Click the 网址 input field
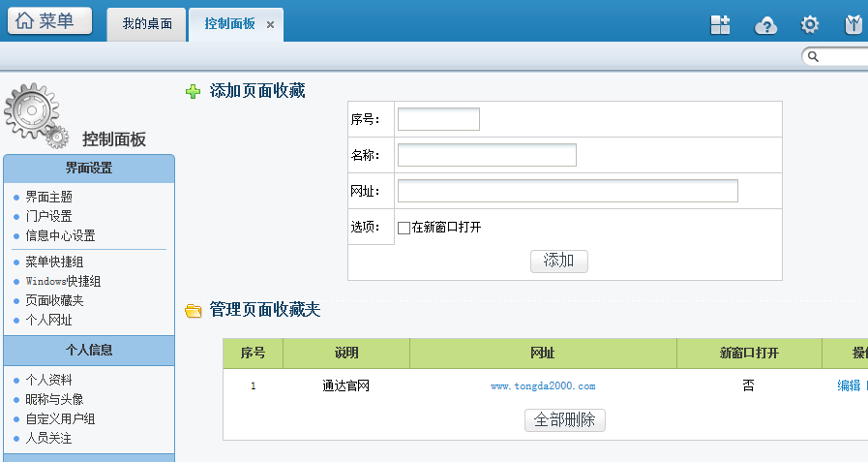Screen dimensions: 868x462 click(x=567, y=191)
